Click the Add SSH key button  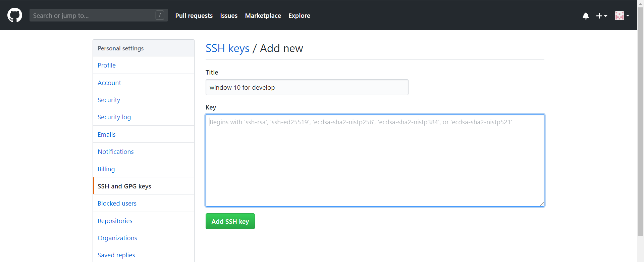[x=230, y=221]
